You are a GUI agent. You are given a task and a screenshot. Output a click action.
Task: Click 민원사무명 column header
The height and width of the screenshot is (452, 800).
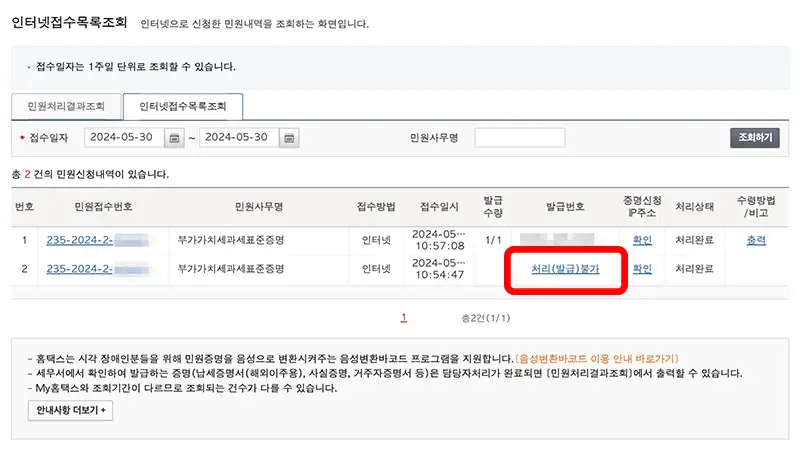click(259, 207)
